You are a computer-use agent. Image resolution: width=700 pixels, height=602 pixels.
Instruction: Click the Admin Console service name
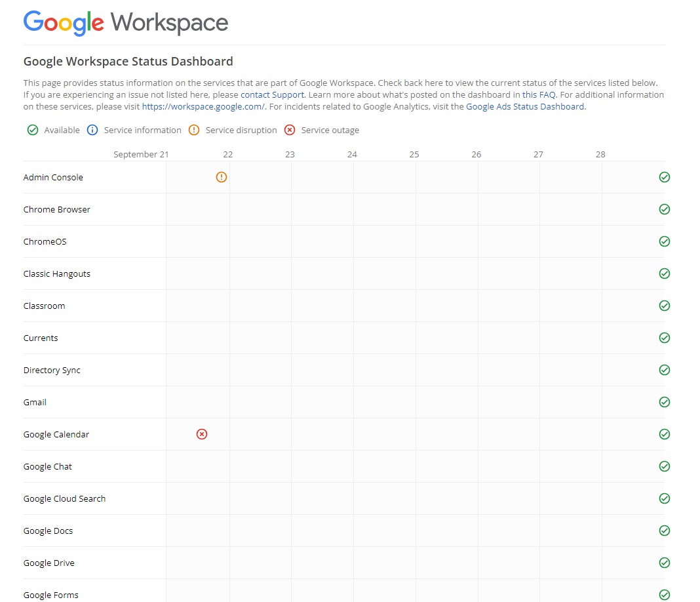(x=53, y=177)
